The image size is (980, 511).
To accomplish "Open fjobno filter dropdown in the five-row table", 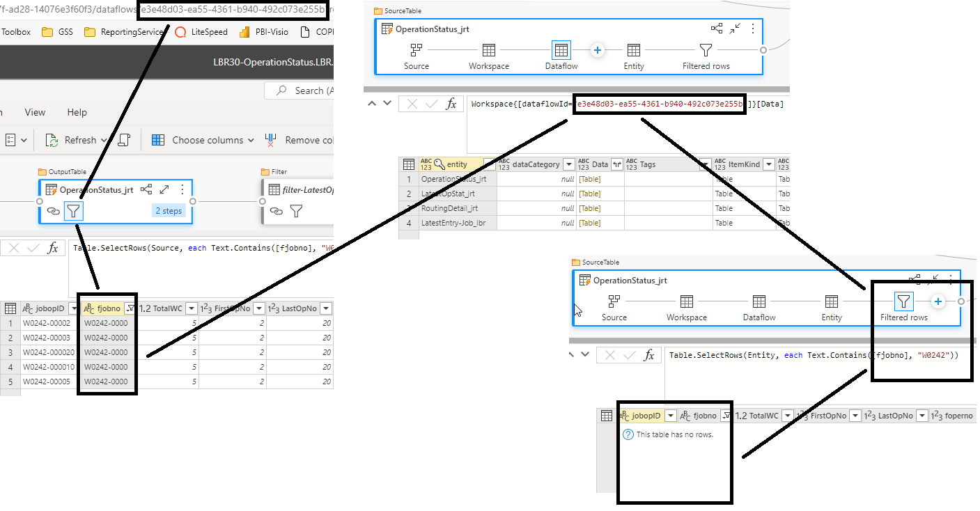I will click(x=130, y=308).
